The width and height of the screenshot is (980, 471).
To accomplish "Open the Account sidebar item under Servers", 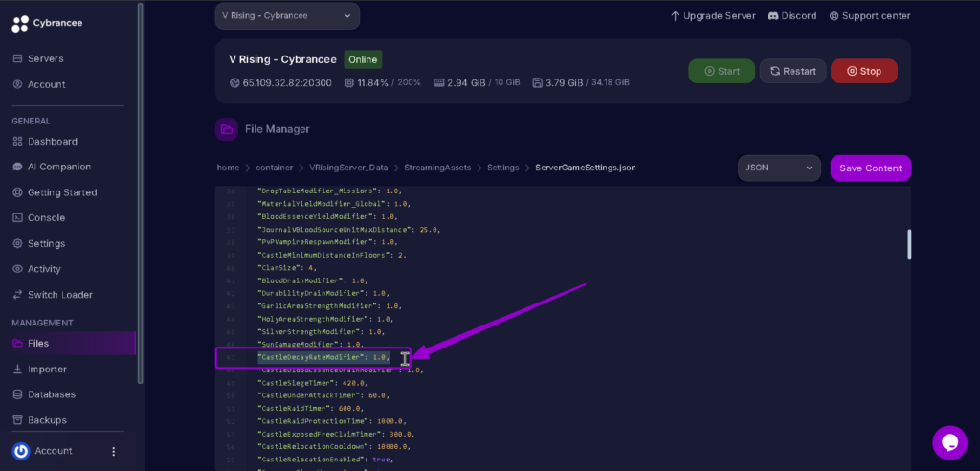I will [x=38, y=84].
